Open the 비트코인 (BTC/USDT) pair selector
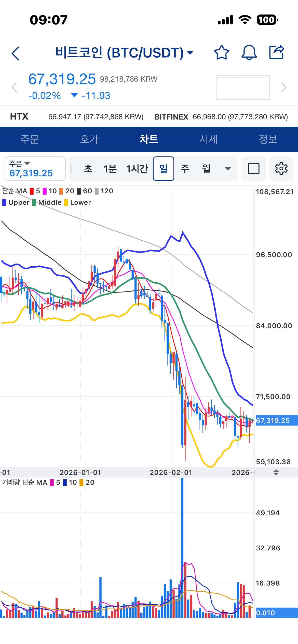 pos(124,53)
